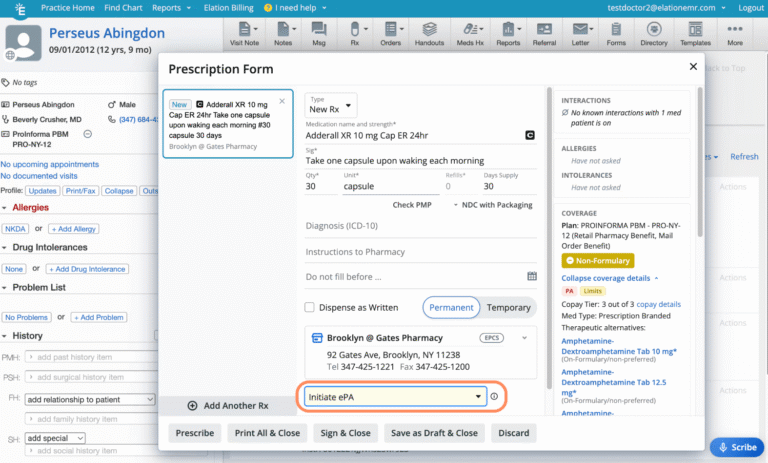Click the EPCS badge on pharmacy
768x463 pixels.
point(491,338)
